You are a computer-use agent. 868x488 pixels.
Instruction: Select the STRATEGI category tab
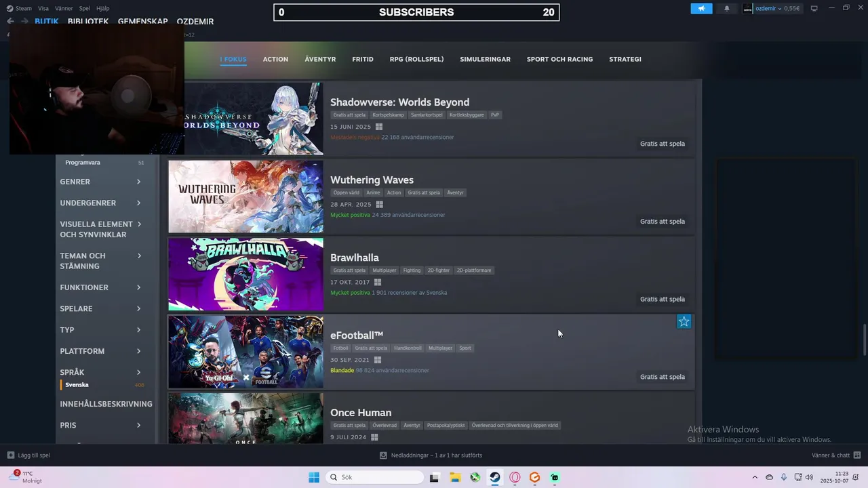[x=625, y=59]
